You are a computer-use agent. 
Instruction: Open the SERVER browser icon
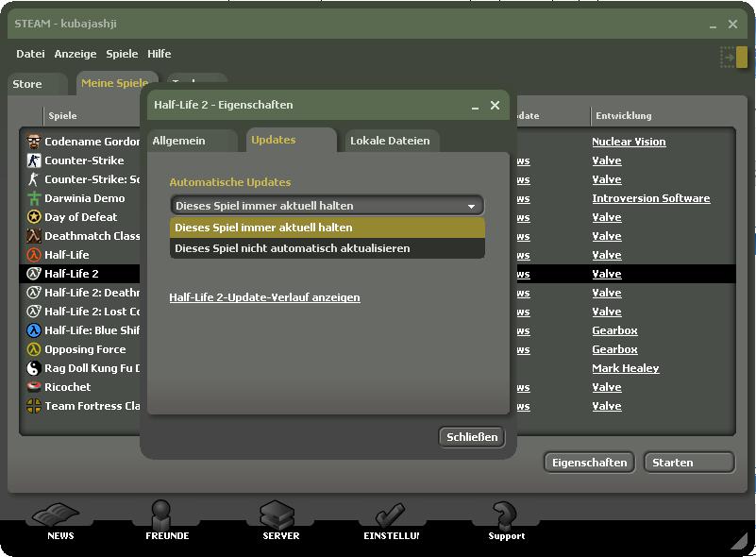[x=277, y=515]
